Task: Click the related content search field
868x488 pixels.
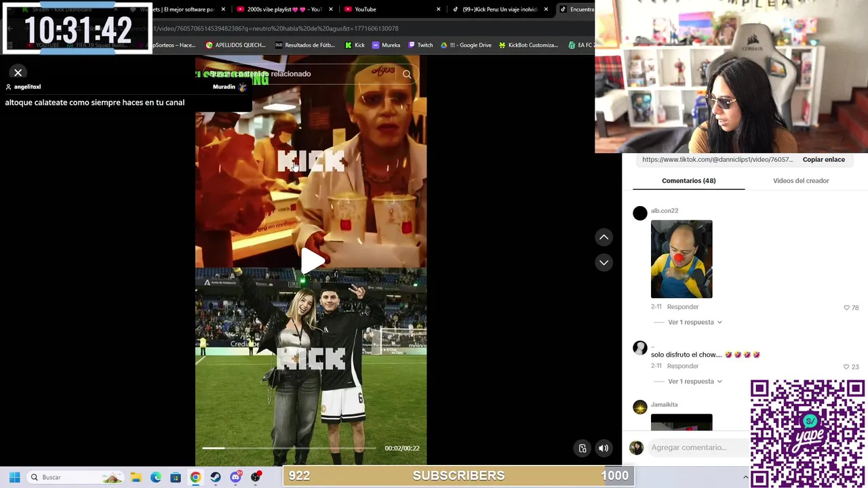Action: 298,74
